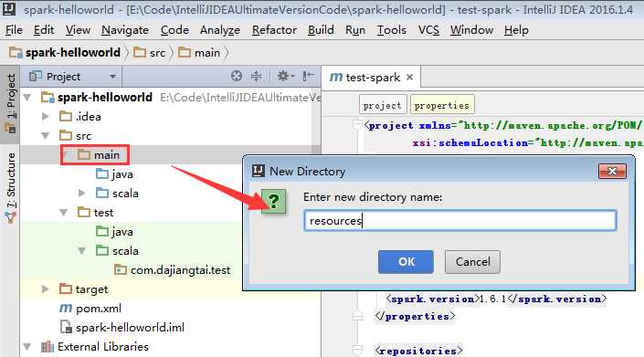Open the File menu
644x357 pixels.
14,30
